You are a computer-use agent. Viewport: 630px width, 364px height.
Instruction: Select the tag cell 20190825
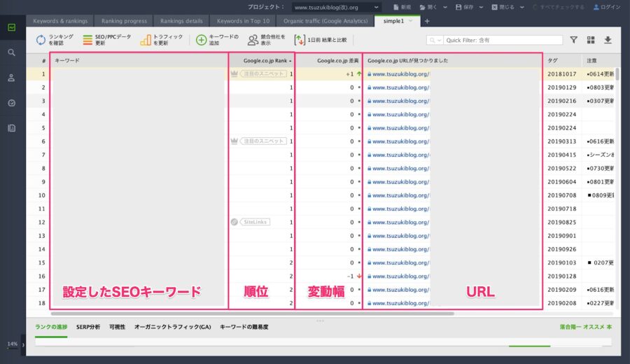[x=561, y=222]
